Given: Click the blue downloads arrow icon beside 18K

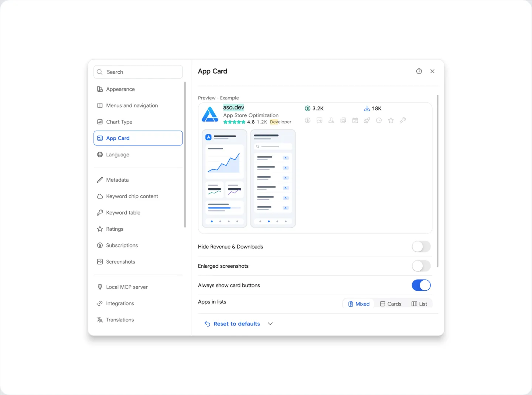Looking at the screenshot, I should click(367, 108).
